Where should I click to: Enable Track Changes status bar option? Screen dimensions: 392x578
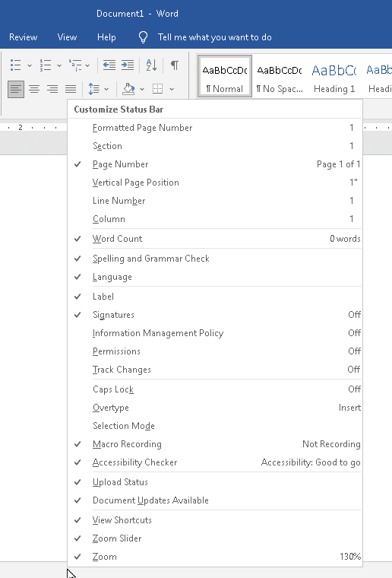click(215, 370)
